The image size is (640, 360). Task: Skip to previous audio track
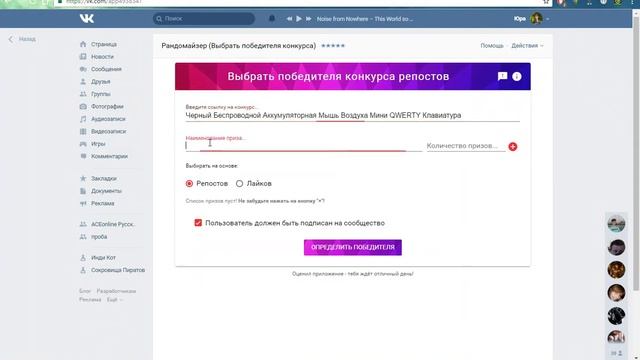pos(289,19)
